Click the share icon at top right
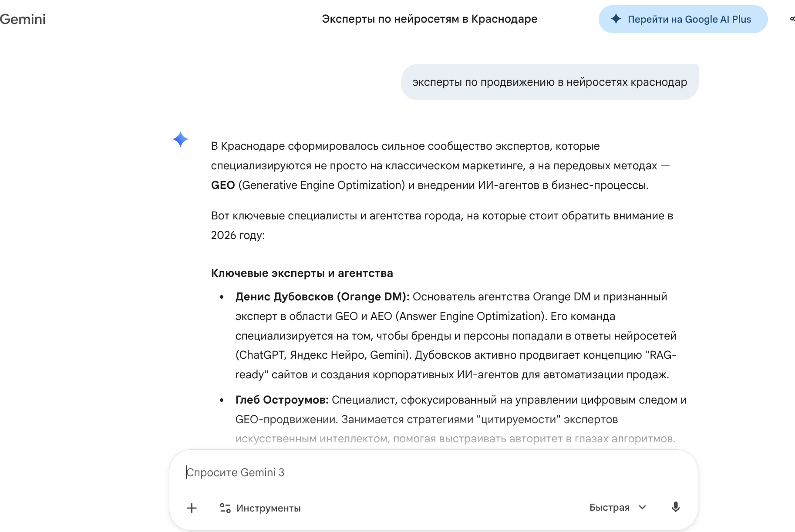795x532 pixels. point(792,19)
